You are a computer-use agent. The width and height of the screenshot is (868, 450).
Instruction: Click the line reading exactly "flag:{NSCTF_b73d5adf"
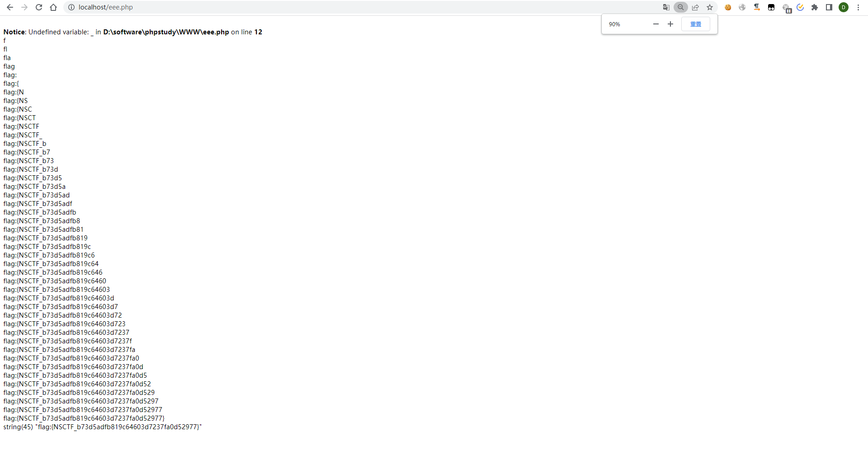point(38,204)
